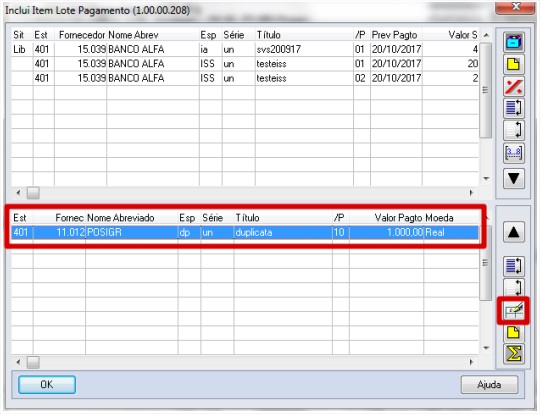Click deselect-all-rows icon in upper toolbar
Screen dimensions: 540x414
point(513,130)
